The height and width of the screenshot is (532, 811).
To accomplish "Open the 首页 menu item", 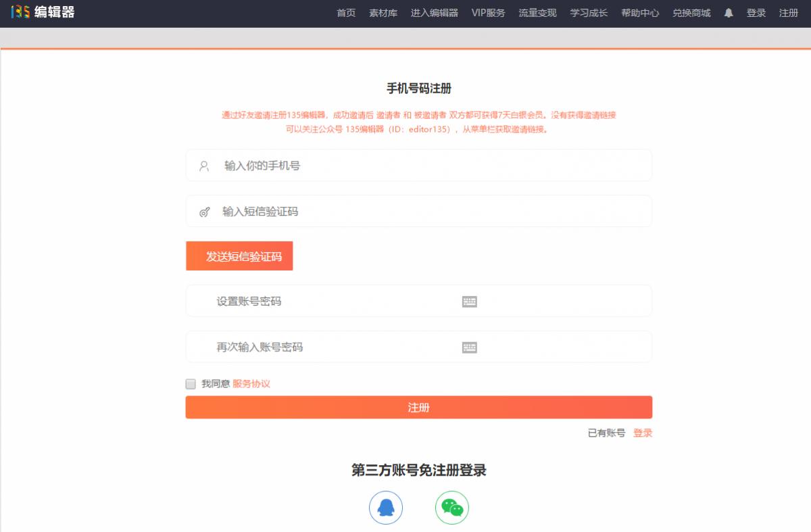I will click(347, 12).
